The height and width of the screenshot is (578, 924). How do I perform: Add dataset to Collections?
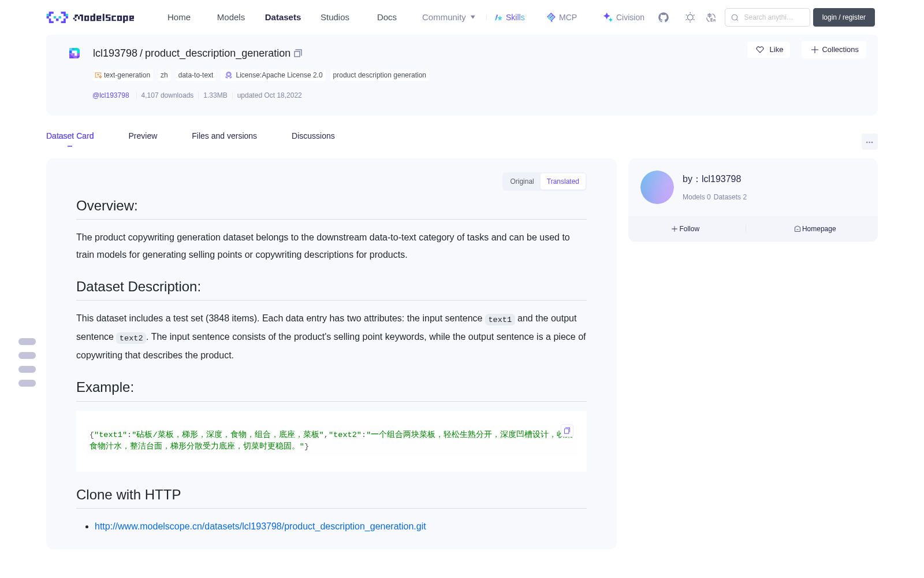click(834, 50)
